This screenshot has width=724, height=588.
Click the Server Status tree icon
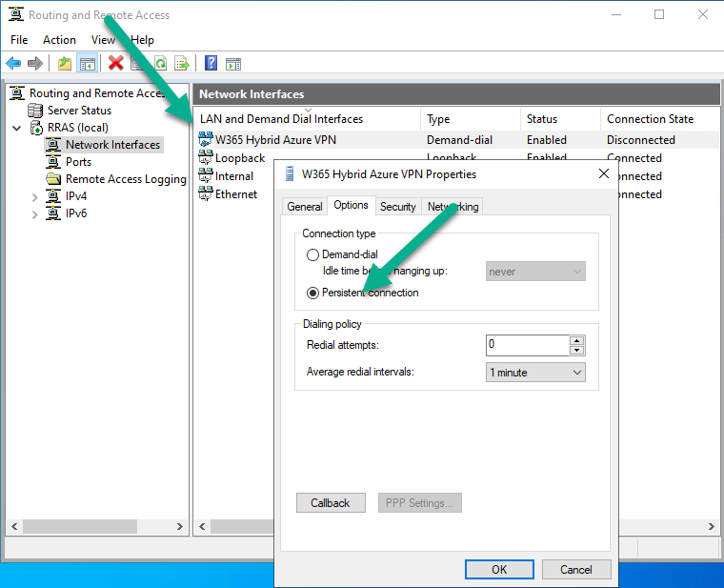(x=35, y=111)
